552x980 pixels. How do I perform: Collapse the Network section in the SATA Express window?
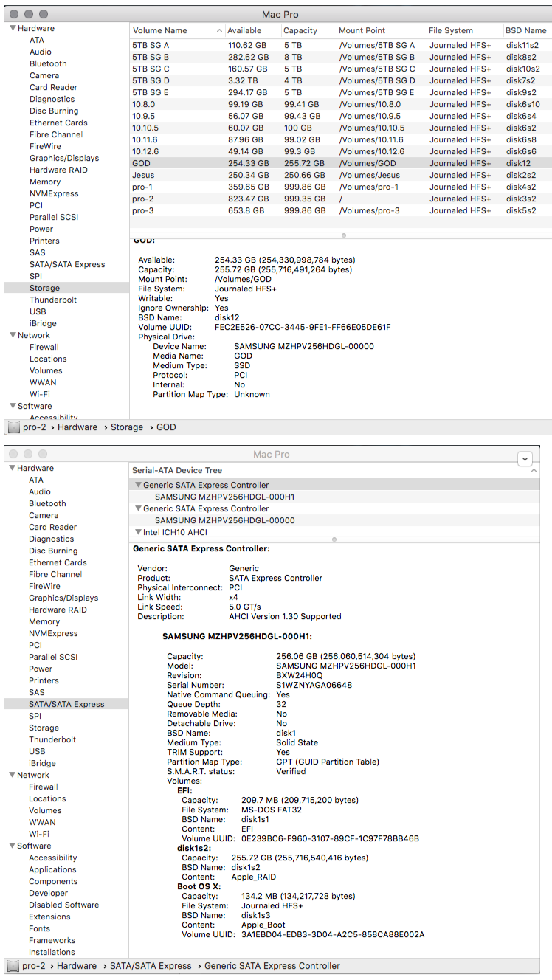[12, 775]
